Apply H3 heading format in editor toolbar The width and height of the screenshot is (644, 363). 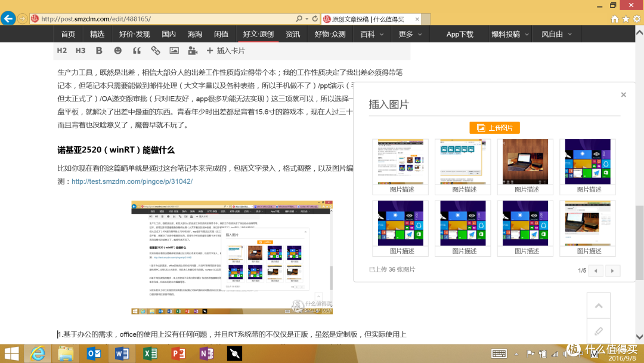(80, 51)
